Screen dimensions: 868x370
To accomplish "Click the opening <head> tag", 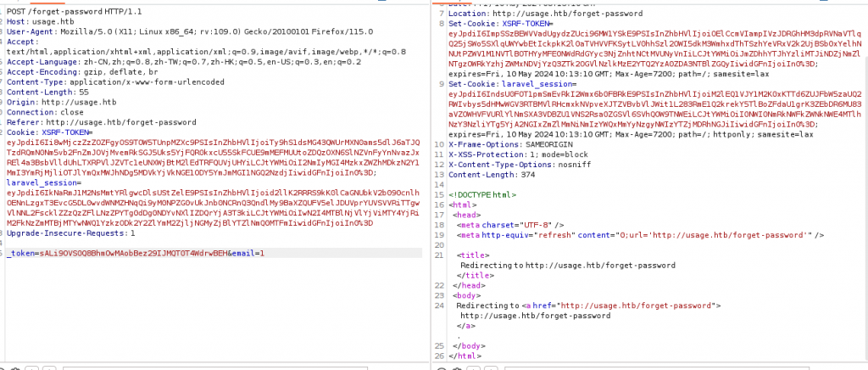I will pos(465,215).
